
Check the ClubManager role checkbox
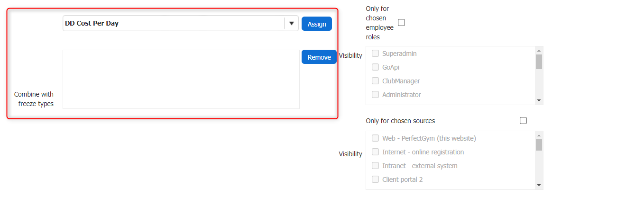click(375, 81)
